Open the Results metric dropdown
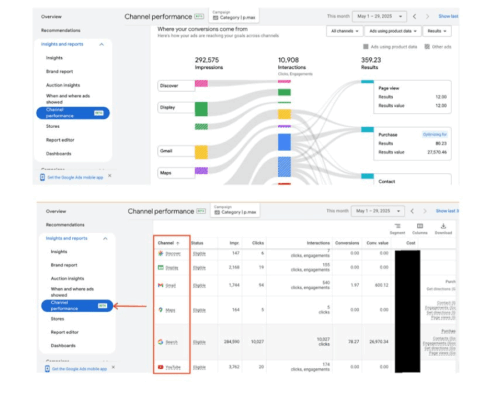This screenshot has height=400, width=495. point(437,31)
